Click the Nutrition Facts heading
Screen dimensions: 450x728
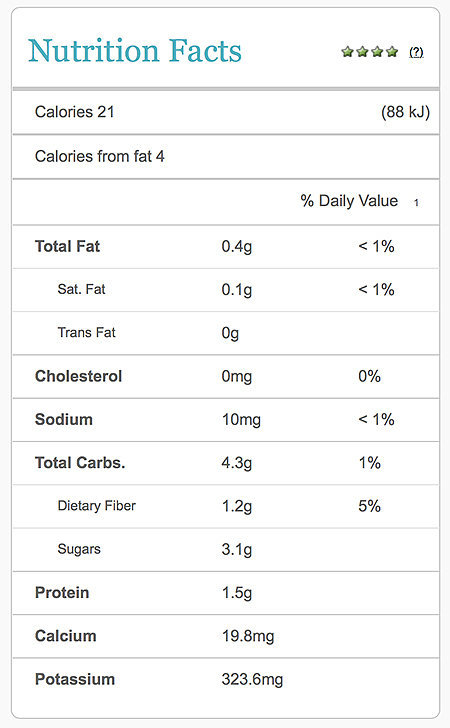(135, 51)
